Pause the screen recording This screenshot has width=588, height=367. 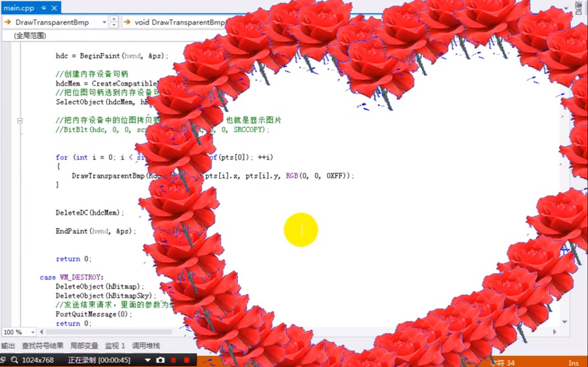coord(173,360)
